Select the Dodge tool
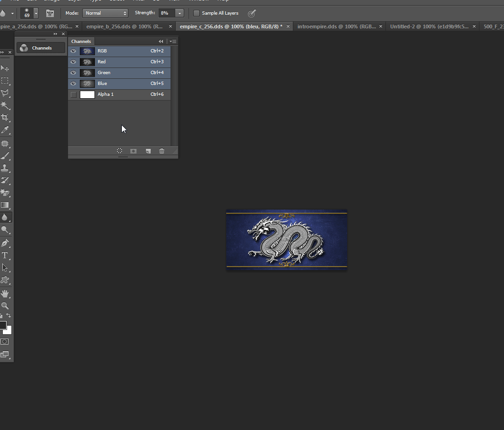The image size is (504, 430). coord(5,229)
